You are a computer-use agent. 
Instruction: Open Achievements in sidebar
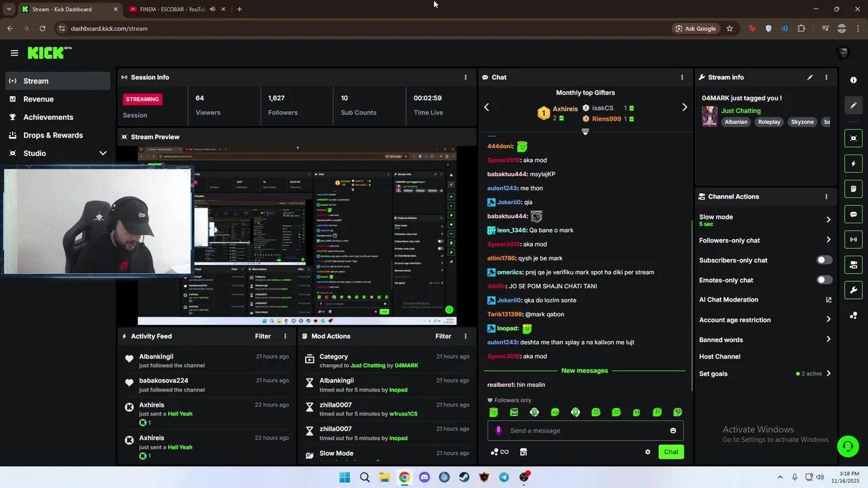[57, 117]
